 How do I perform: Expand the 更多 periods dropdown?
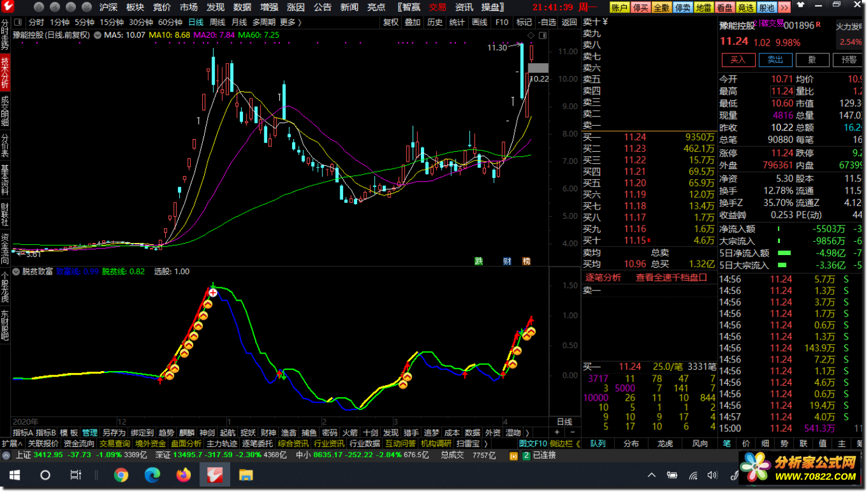click(291, 22)
